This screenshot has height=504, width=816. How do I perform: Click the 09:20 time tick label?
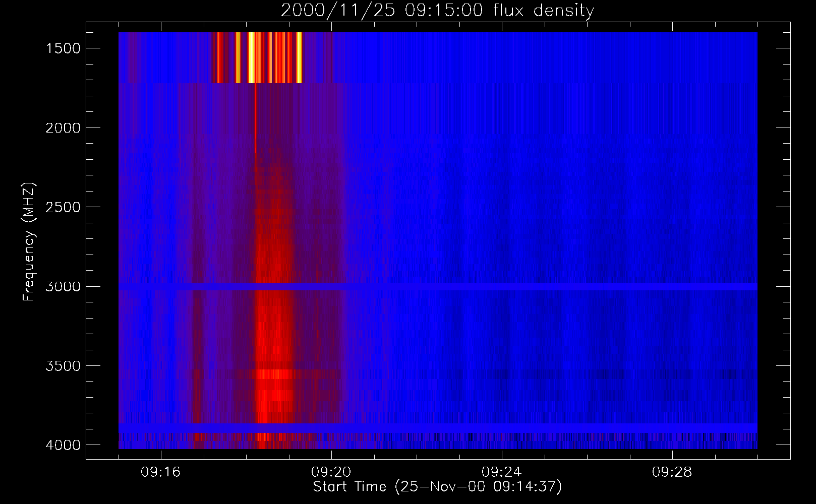pyautogui.click(x=331, y=472)
